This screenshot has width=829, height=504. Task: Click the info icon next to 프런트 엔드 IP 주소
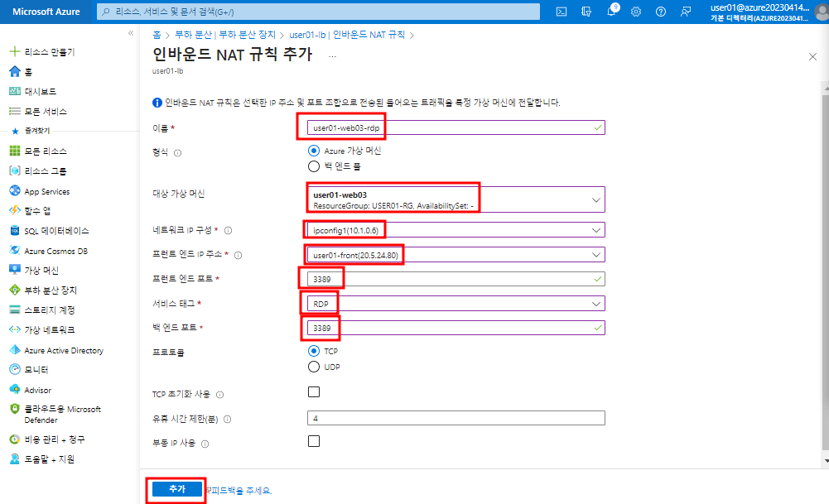coord(239,255)
